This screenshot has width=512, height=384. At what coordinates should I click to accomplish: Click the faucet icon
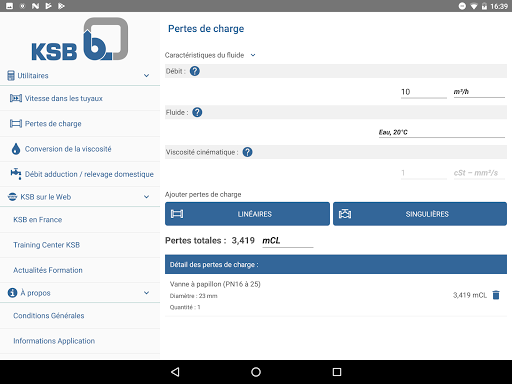[16, 173]
